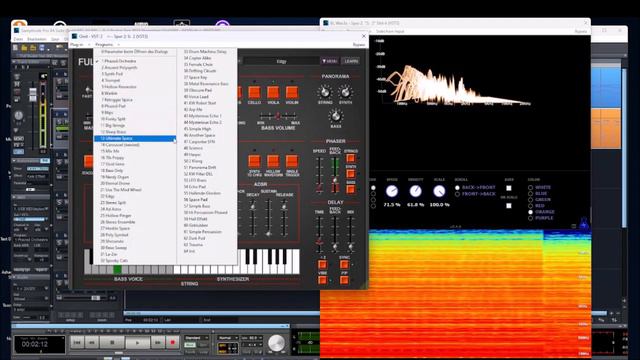Toggle the SYNTH button left of Hollow Waveform
The height and width of the screenshot is (360, 640).
[x=254, y=161]
